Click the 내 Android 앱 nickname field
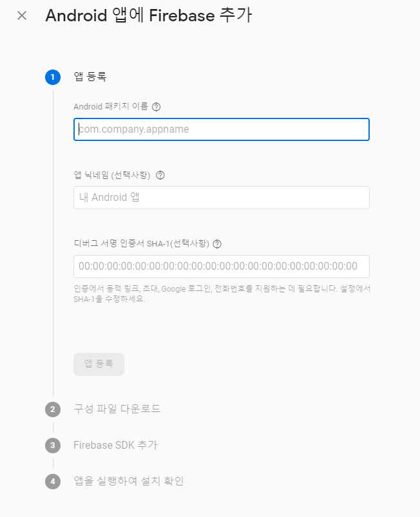This screenshot has width=420, height=517. [x=222, y=198]
